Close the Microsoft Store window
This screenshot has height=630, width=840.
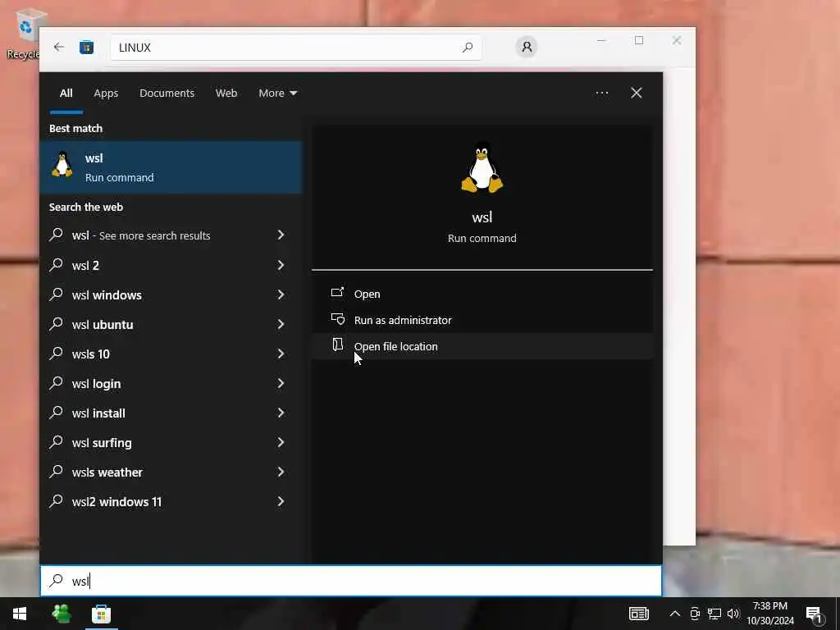click(x=677, y=41)
